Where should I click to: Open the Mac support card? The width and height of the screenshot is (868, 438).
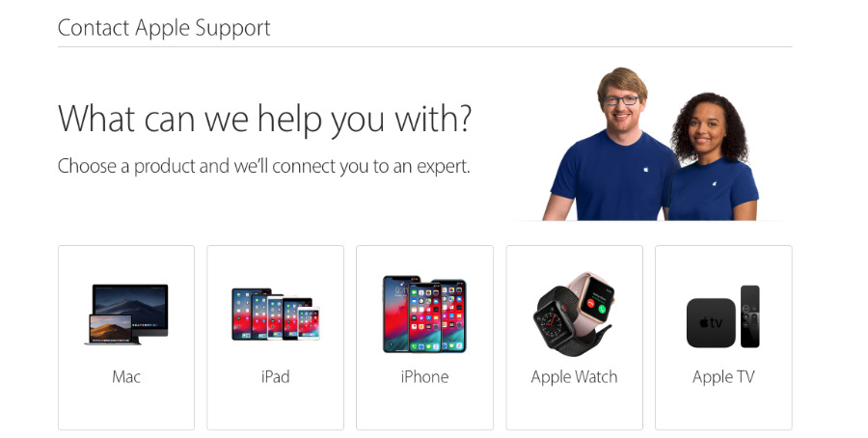coord(126,338)
